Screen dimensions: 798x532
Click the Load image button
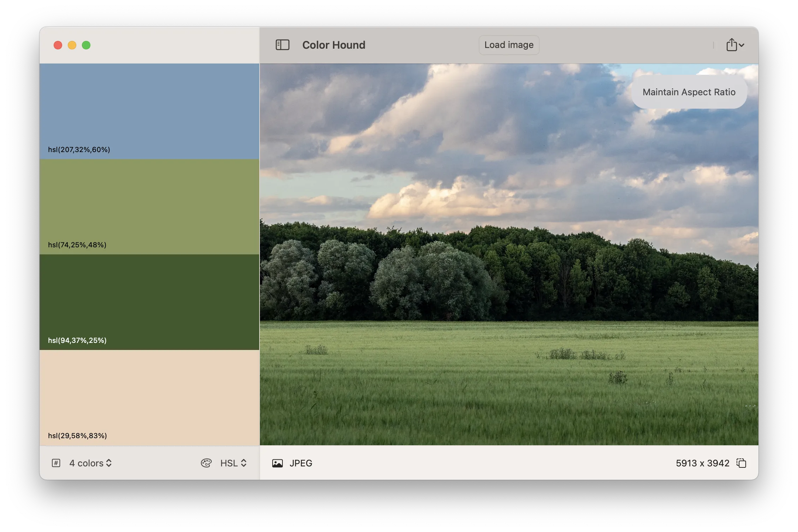tap(508, 45)
